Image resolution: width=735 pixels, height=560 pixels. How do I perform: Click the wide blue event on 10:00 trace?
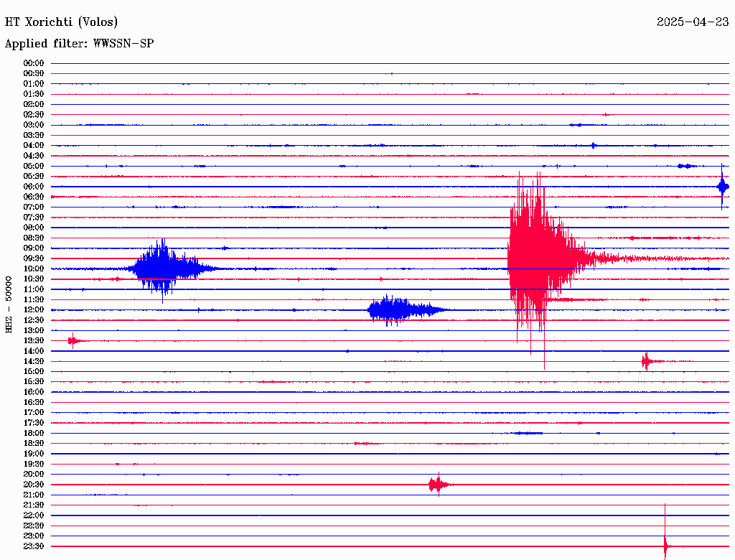pos(171,269)
